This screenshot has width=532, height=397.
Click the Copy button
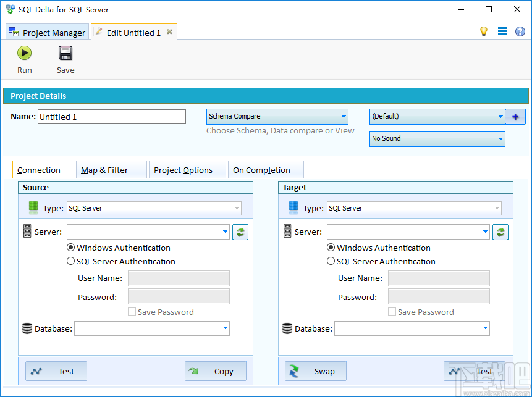(x=215, y=371)
